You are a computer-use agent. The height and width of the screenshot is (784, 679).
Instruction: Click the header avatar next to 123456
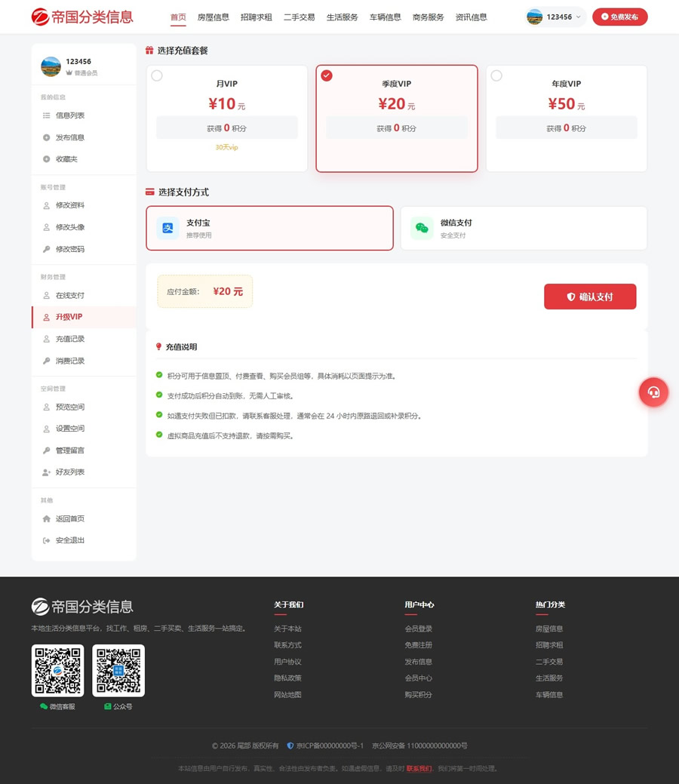pyautogui.click(x=534, y=17)
